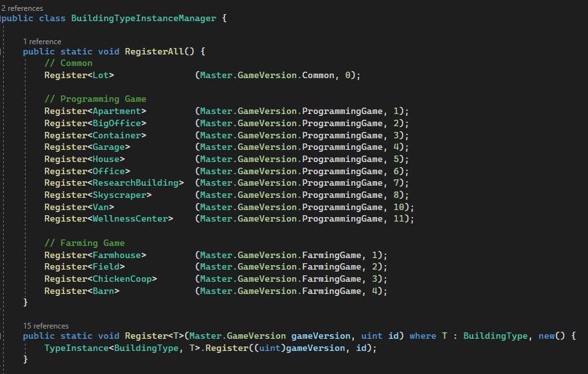Click the ChickenCoop type argument
This screenshot has width=588, height=374.
coord(122,279)
